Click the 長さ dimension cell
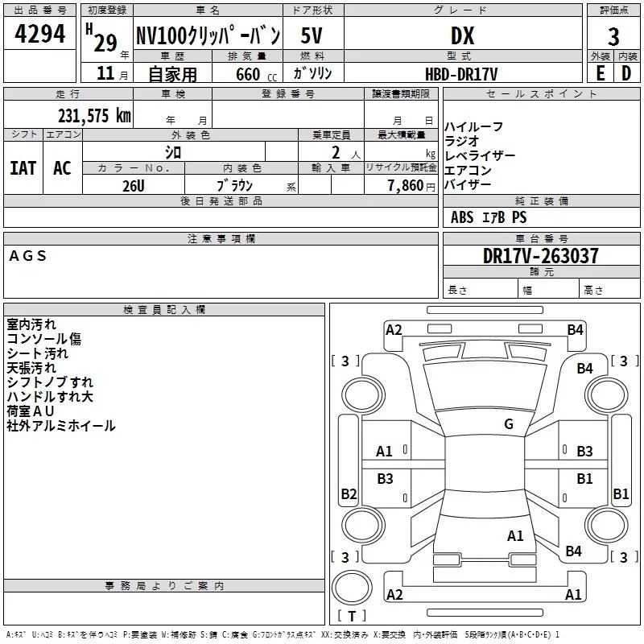Viewport: 644px width, 644px height. click(x=481, y=288)
